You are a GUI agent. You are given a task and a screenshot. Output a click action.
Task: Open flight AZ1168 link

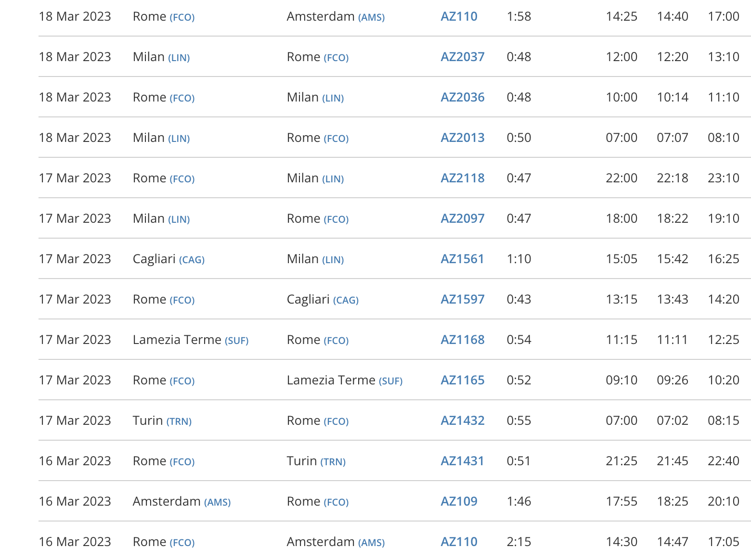point(462,340)
